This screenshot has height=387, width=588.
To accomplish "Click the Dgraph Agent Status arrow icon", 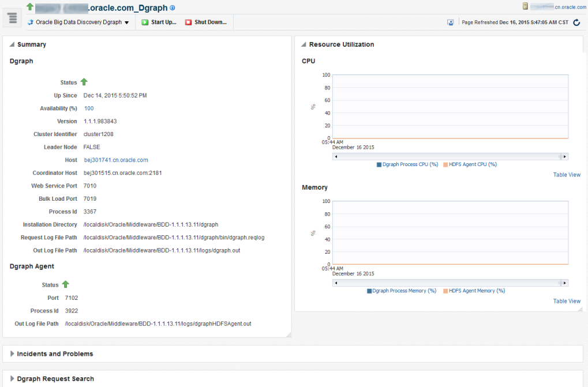I will (x=65, y=284).
